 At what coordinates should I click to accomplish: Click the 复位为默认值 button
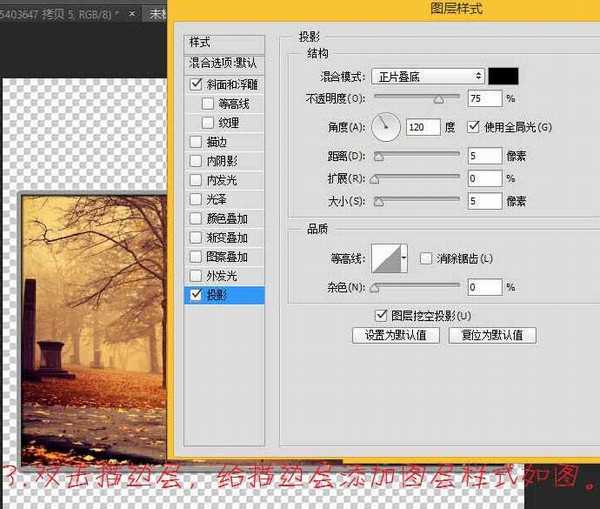click(x=492, y=336)
